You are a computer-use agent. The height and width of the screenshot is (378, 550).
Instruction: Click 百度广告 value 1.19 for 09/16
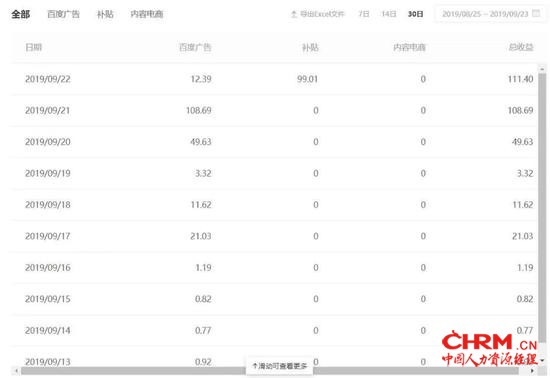(203, 268)
